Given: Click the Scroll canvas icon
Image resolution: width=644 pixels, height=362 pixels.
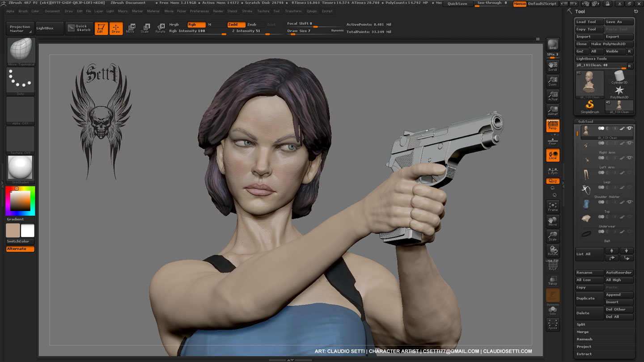Looking at the screenshot, I should pyautogui.click(x=553, y=67).
